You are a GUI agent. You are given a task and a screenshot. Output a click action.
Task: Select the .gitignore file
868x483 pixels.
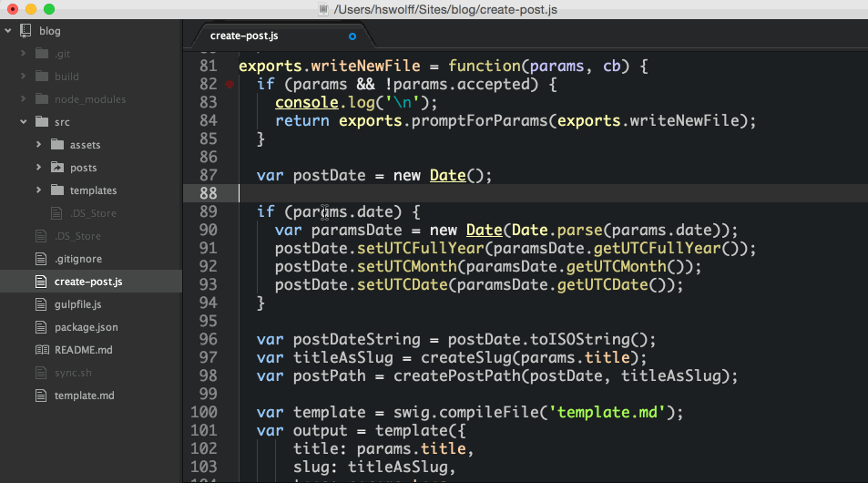point(77,259)
